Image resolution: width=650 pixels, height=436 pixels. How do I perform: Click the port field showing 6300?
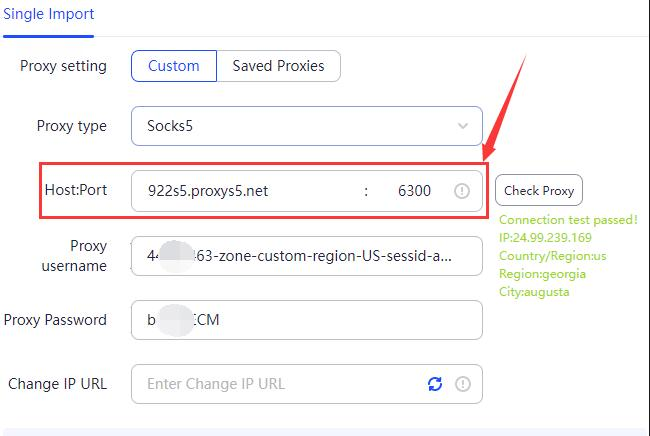(x=414, y=191)
